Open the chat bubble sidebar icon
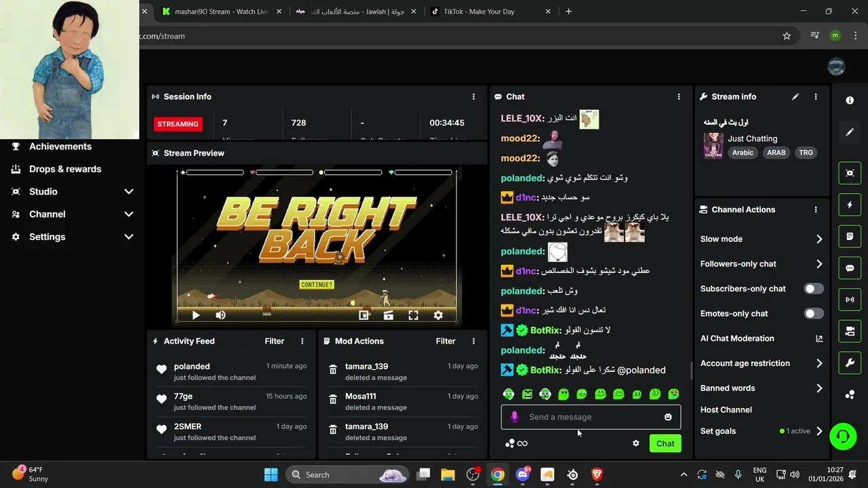This screenshot has height=488, width=868. click(x=850, y=268)
